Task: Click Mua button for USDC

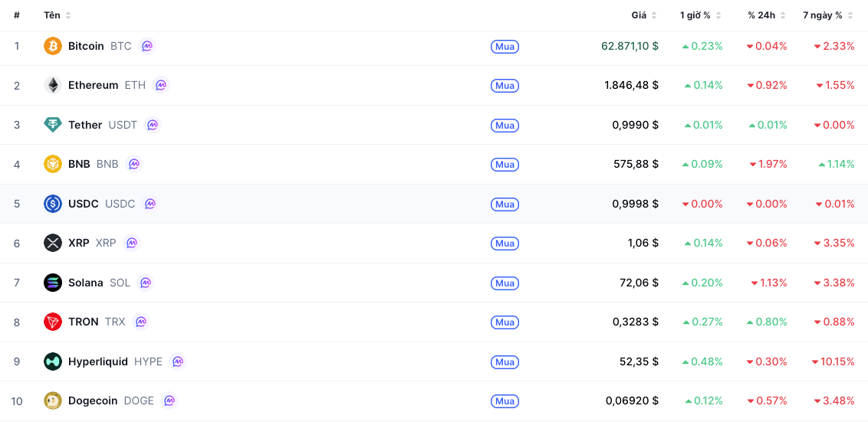Action: tap(505, 204)
